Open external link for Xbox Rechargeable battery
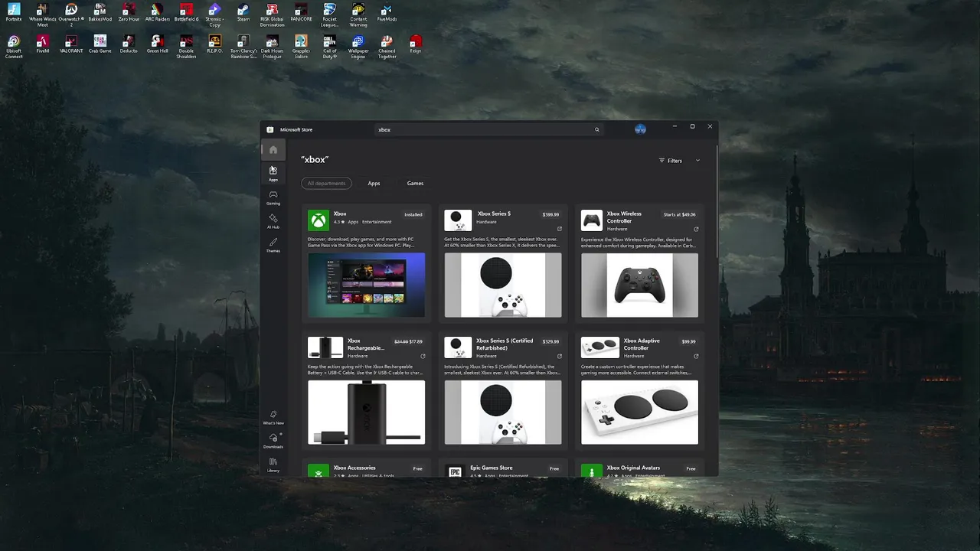Image resolution: width=980 pixels, height=551 pixels. click(x=423, y=356)
